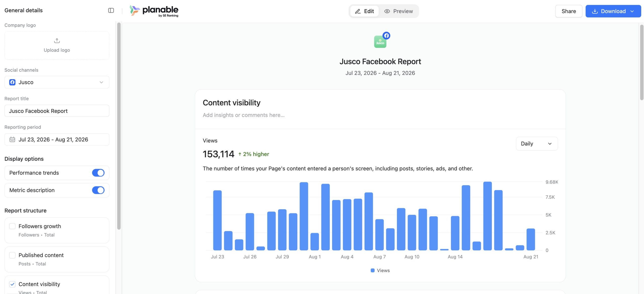Check the Published content checkbox
644x294 pixels.
pyautogui.click(x=12, y=255)
